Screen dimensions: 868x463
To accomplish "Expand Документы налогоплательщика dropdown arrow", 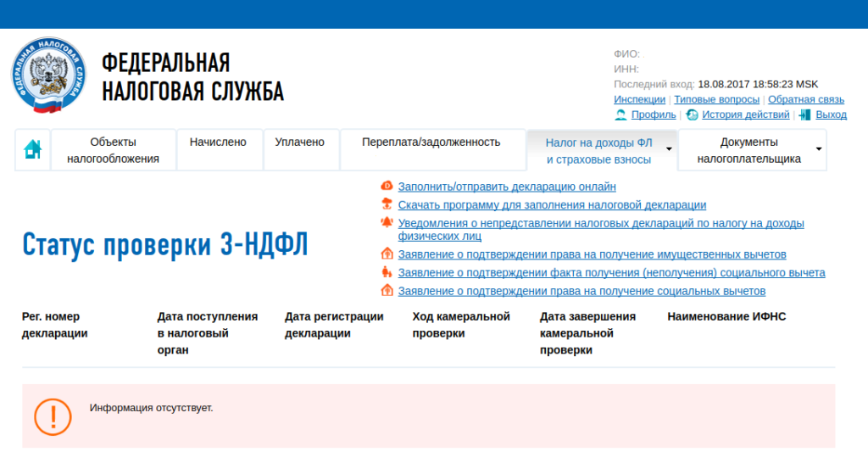I will tap(818, 149).
